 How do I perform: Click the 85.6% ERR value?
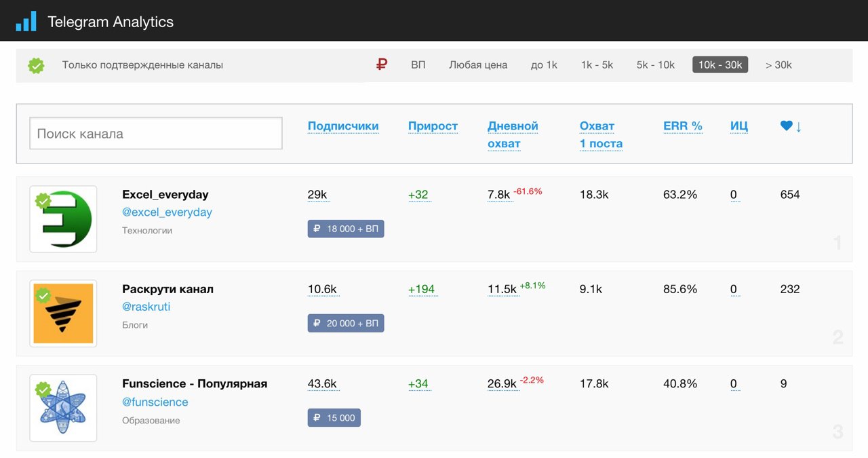point(680,289)
